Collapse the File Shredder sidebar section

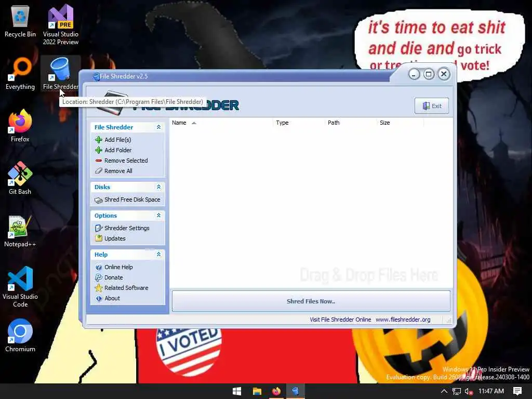158,127
